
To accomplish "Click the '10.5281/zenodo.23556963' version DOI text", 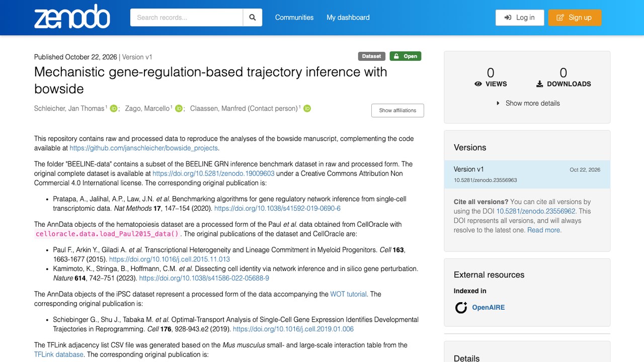I will point(486,180).
